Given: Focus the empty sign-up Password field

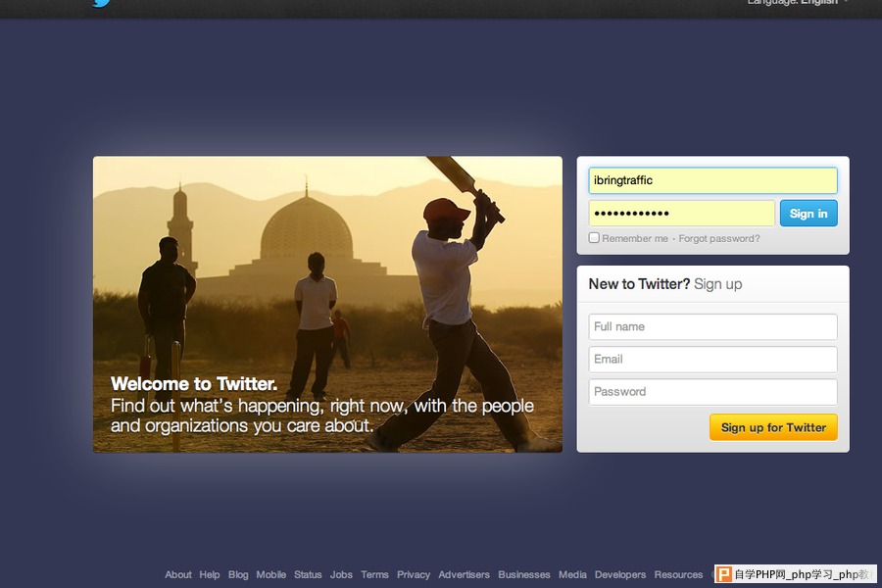Looking at the screenshot, I should (712, 392).
